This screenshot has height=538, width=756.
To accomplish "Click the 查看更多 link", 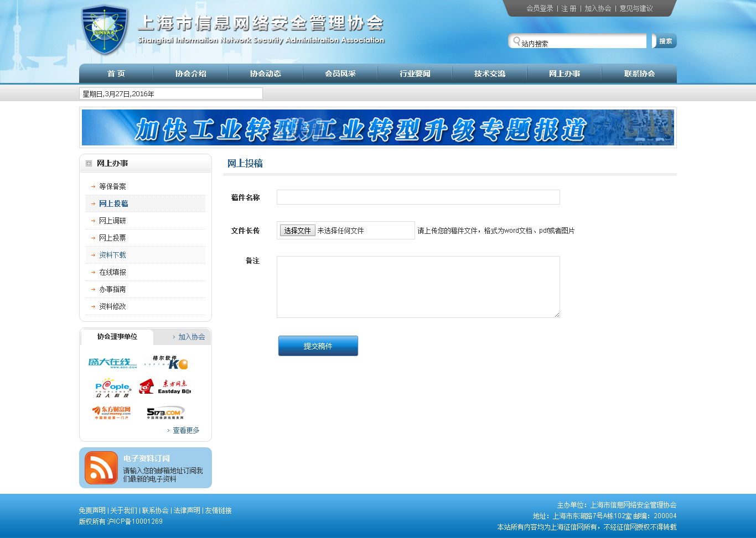I will click(x=186, y=430).
